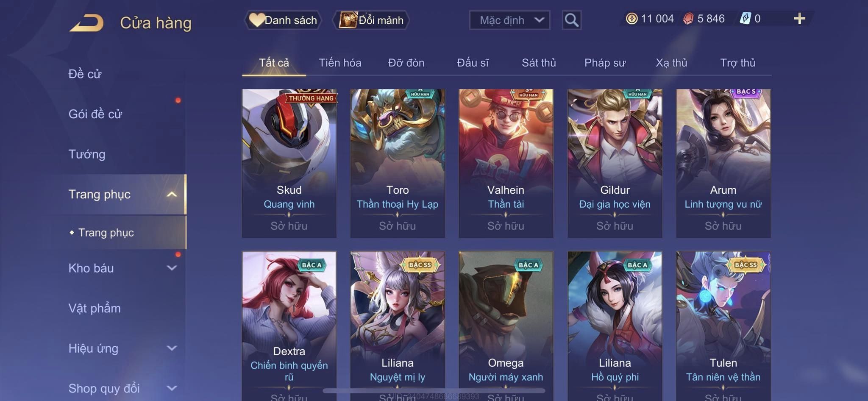This screenshot has width=868, height=401.
Task: Switch to the Tiến hóa tab
Action: tap(340, 63)
